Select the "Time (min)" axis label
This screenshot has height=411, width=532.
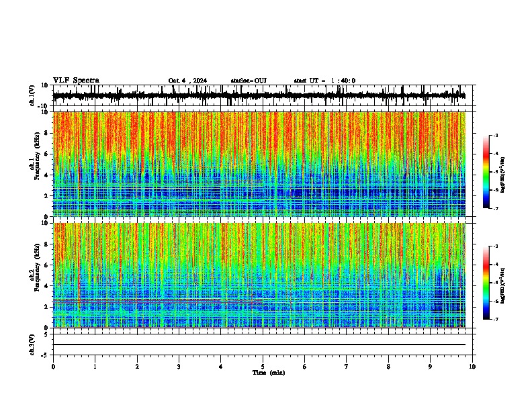tap(269, 373)
